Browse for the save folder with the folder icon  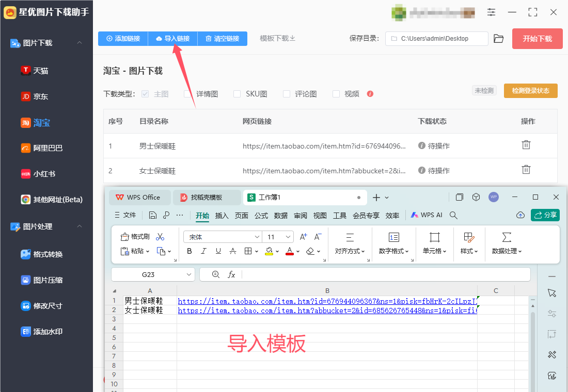click(x=499, y=39)
